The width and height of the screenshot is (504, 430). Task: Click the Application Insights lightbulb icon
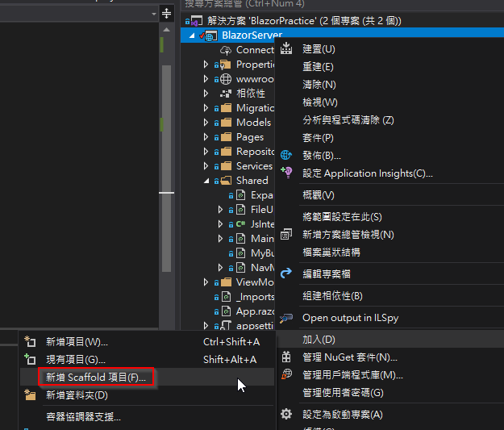click(286, 173)
